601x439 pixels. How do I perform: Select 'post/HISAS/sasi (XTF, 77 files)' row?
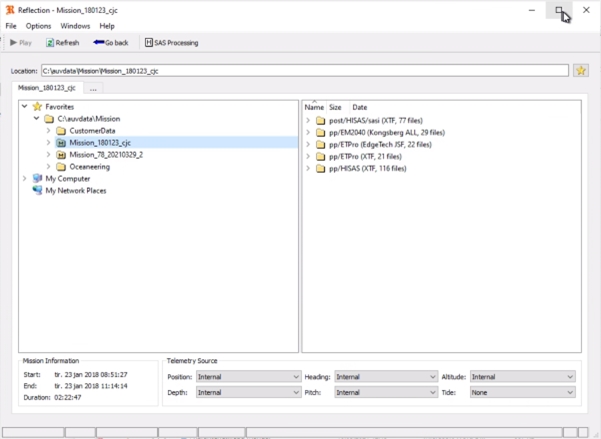(x=376, y=121)
